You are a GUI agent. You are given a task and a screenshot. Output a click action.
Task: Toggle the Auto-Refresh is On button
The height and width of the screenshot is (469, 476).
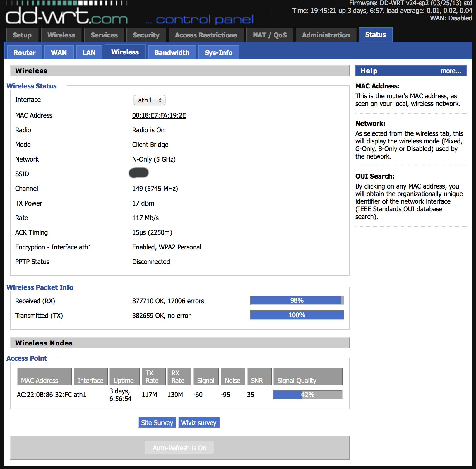pos(179,448)
